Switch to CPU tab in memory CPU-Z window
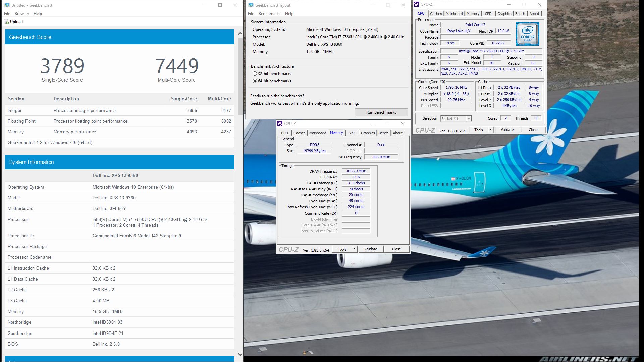The width and height of the screenshot is (644, 362). pyautogui.click(x=284, y=133)
